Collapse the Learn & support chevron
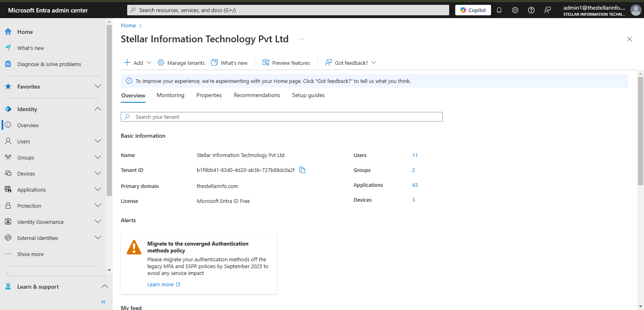 pyautogui.click(x=105, y=286)
